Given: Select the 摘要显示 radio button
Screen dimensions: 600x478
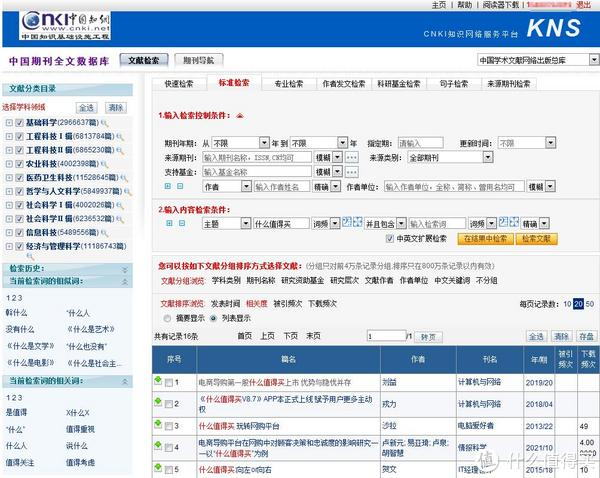Looking at the screenshot, I should tap(167, 318).
